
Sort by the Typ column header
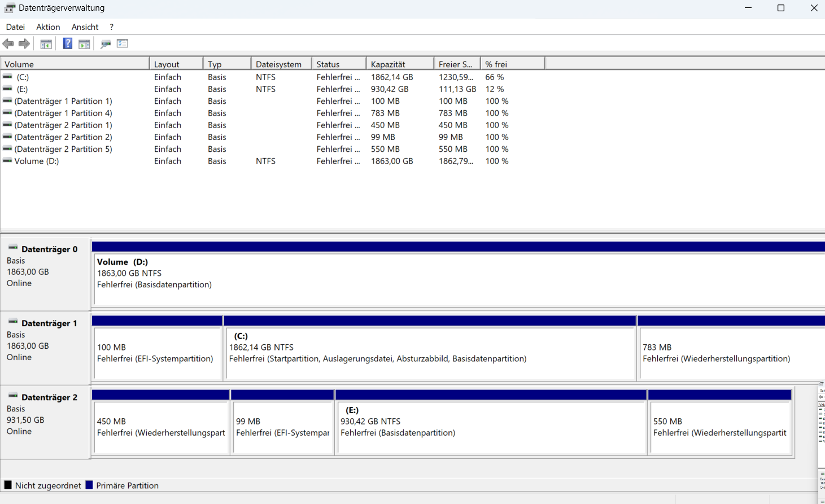[227, 64]
